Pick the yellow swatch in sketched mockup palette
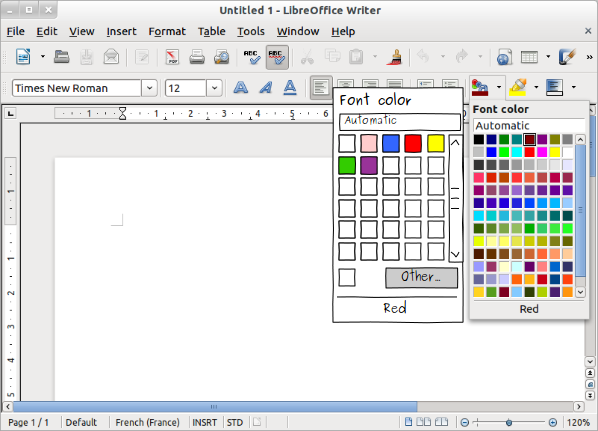This screenshot has width=598, height=431. (x=436, y=143)
